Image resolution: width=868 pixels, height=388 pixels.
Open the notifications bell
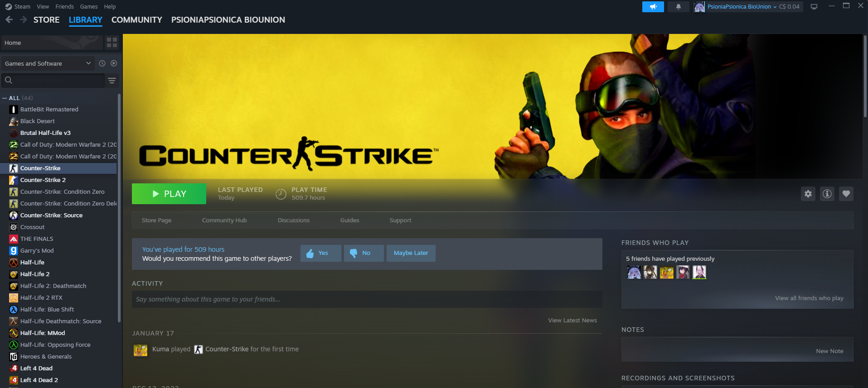click(x=678, y=7)
